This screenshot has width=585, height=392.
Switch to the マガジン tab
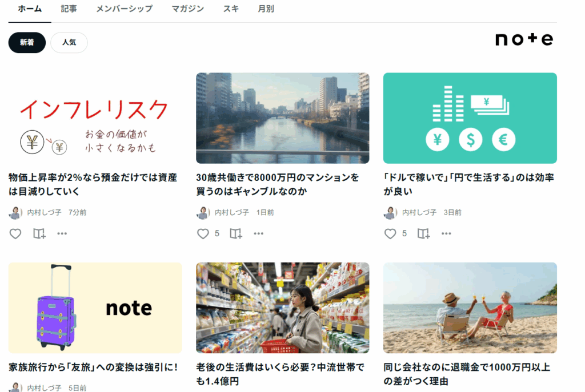pyautogui.click(x=187, y=9)
